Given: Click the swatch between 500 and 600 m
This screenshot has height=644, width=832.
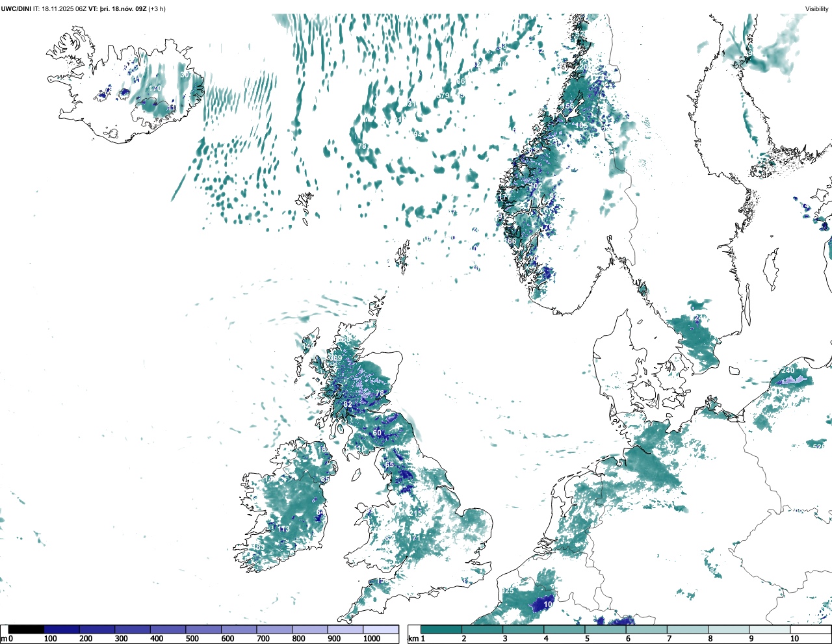Looking at the screenshot, I should (203, 629).
